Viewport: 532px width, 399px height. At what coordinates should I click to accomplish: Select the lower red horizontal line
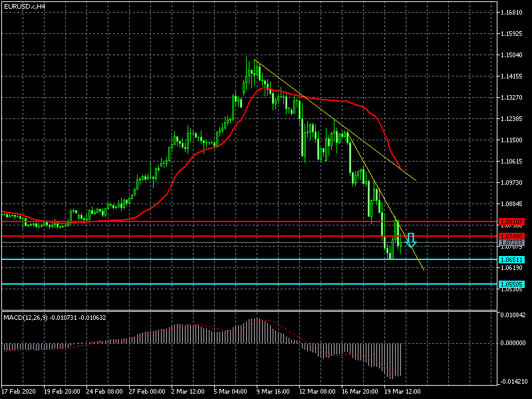(199, 236)
